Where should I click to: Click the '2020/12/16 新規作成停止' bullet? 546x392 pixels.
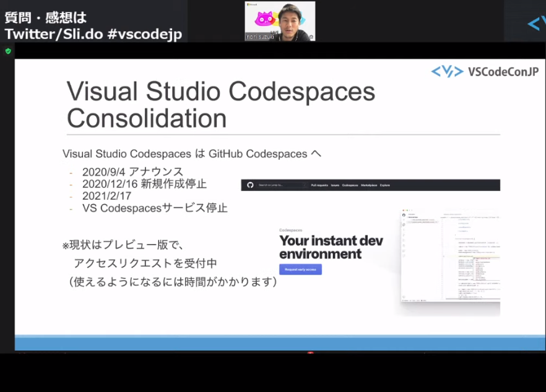click(144, 184)
